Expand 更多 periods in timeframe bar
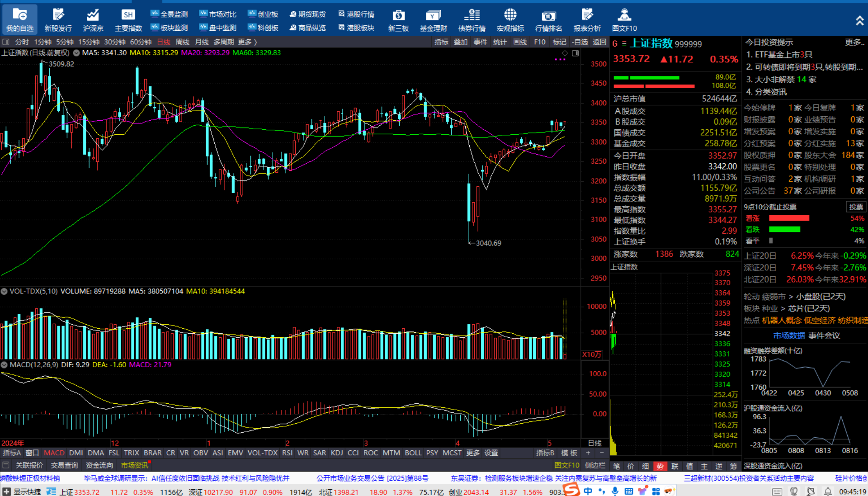This screenshot has width=868, height=496. coord(247,42)
